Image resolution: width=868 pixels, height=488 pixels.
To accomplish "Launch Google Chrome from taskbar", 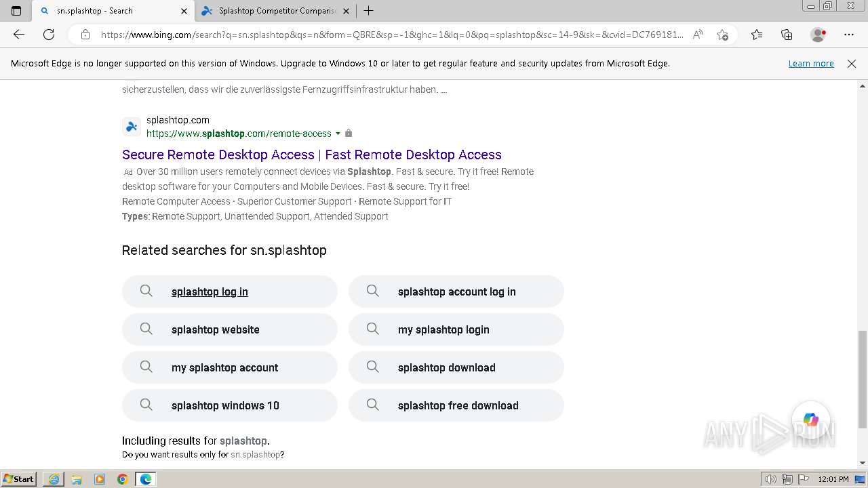I will coord(123,479).
